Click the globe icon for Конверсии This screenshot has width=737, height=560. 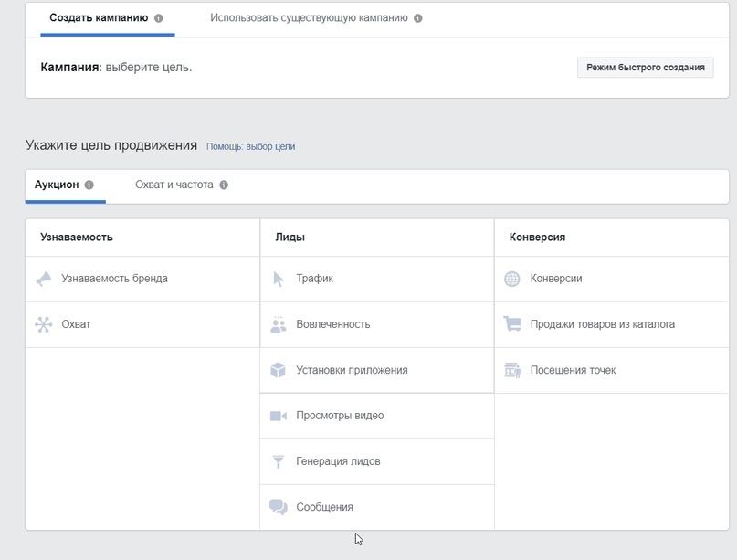point(511,279)
